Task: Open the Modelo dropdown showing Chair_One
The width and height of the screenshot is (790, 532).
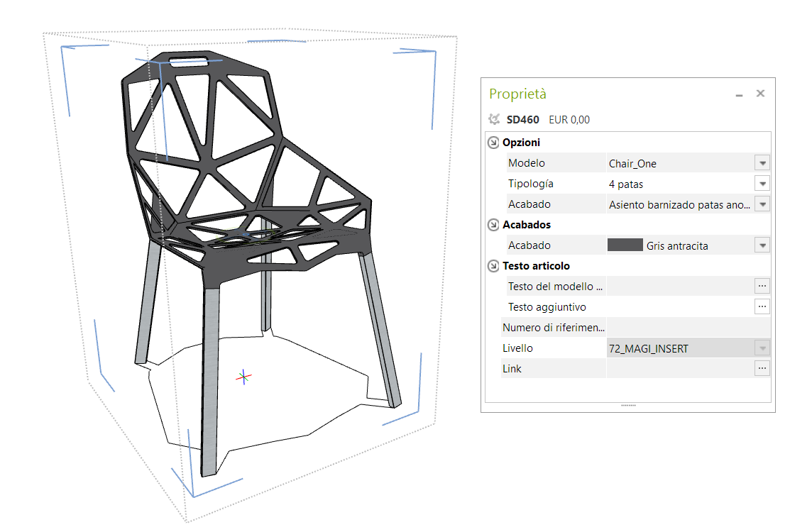Action: 762,163
